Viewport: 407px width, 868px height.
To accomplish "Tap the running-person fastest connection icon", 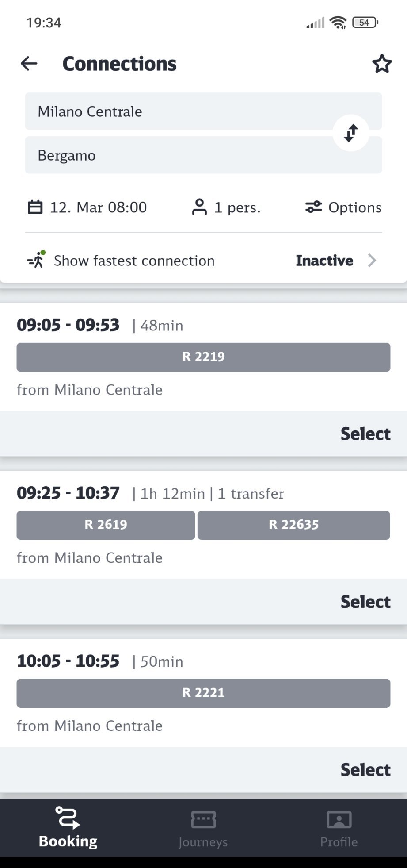I will click(37, 260).
